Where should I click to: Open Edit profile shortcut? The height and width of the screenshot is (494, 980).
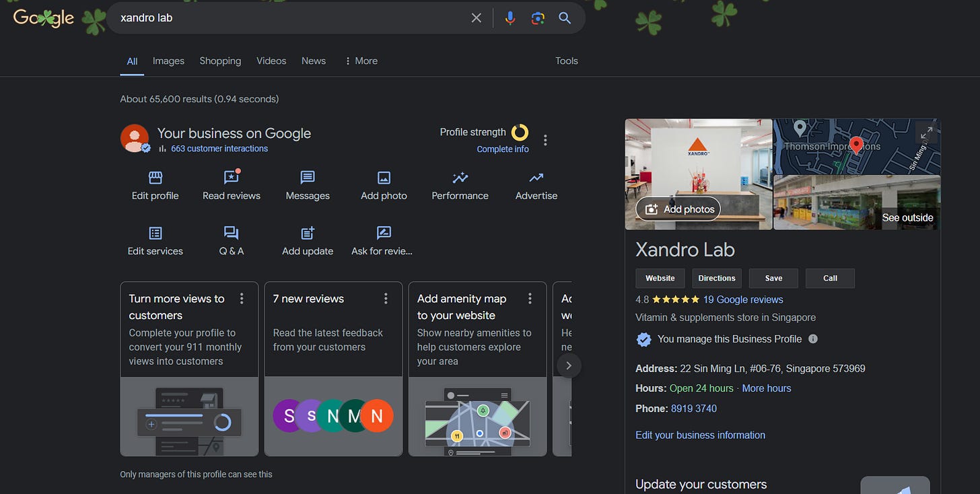[x=155, y=186]
